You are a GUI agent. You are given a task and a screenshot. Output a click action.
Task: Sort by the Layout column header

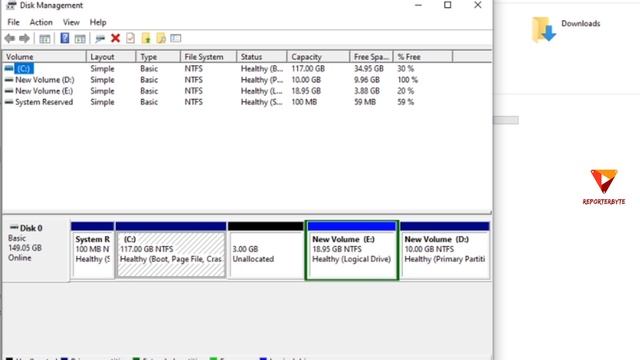(x=111, y=57)
